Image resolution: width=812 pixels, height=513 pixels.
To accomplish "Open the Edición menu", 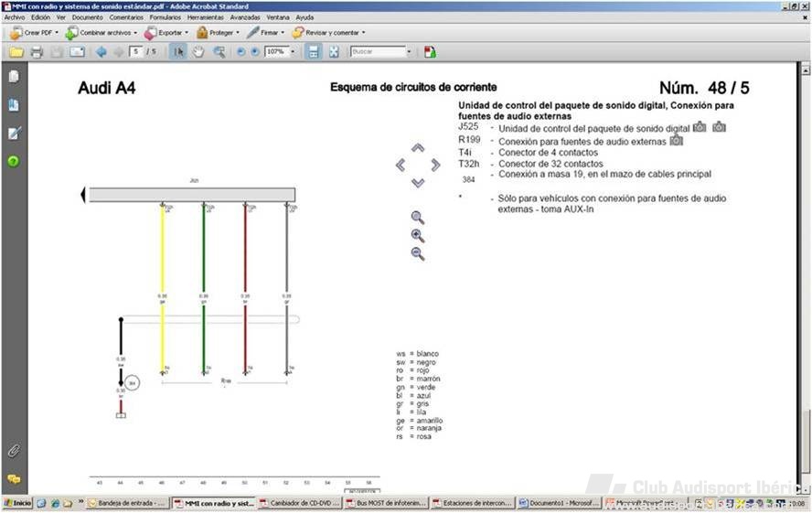I will coord(40,17).
